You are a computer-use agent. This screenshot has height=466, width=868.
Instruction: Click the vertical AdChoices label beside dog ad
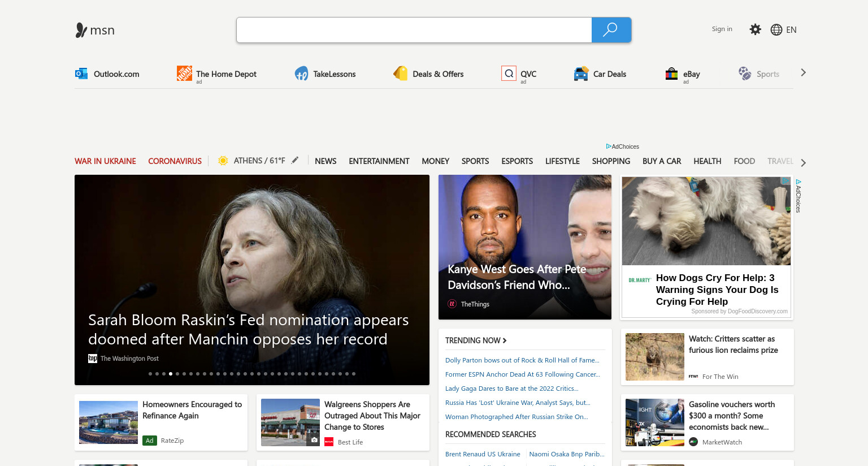coord(798,196)
